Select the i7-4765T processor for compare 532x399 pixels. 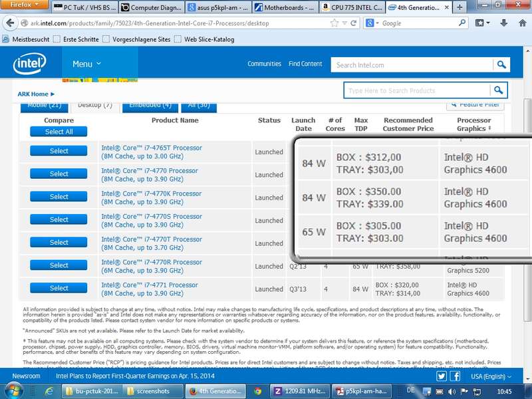[x=59, y=151]
